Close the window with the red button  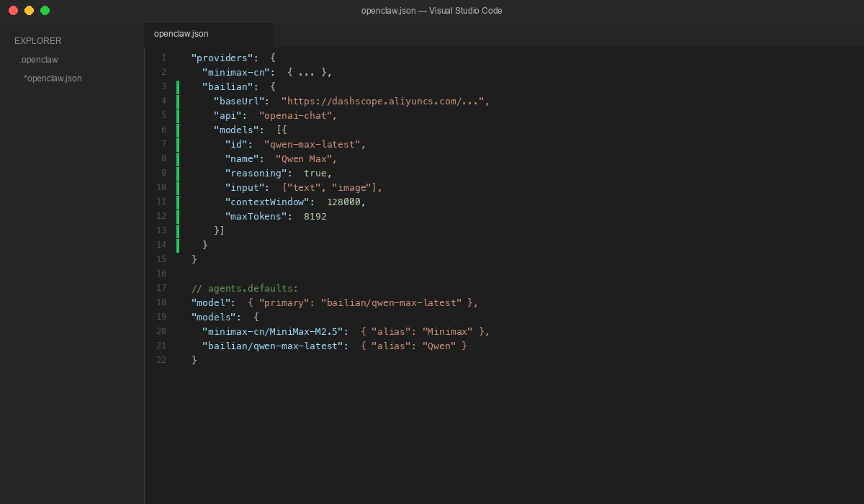click(13, 11)
